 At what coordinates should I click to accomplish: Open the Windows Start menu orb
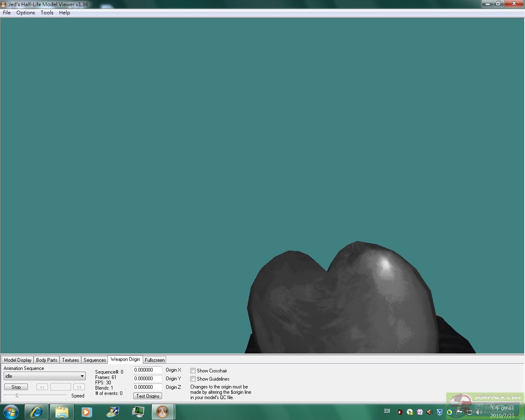11,412
